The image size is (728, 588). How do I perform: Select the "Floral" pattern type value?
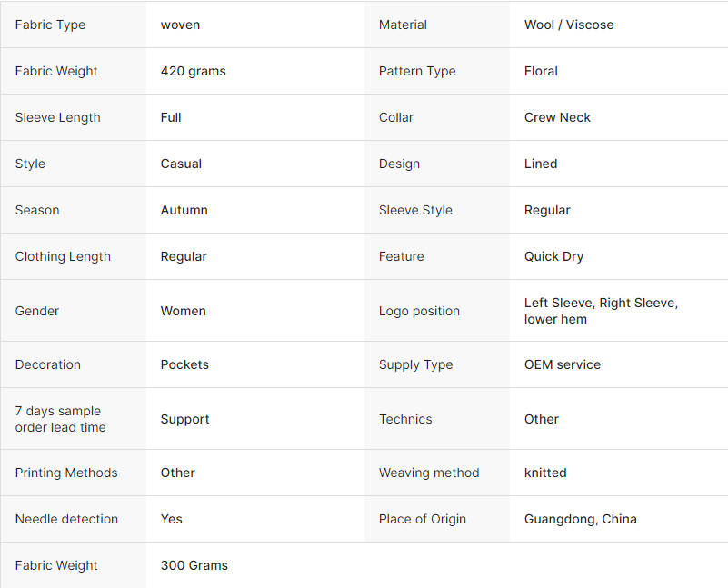[541, 71]
